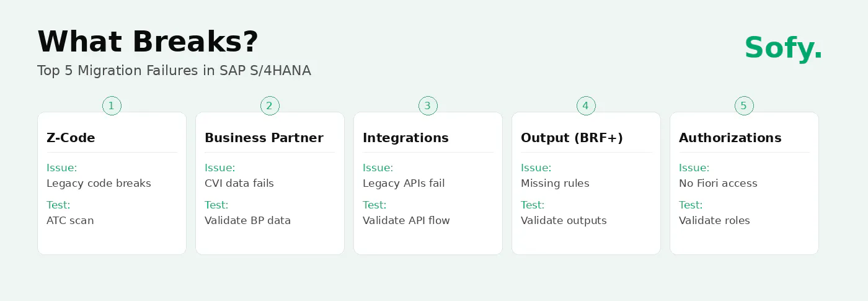Screen dimensions: 868x301
Task: Select the Business Partner card heading
Action: click(x=264, y=138)
